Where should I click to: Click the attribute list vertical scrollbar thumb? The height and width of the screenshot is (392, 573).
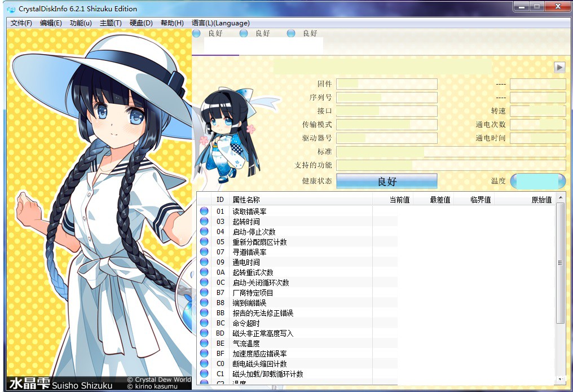point(560,263)
